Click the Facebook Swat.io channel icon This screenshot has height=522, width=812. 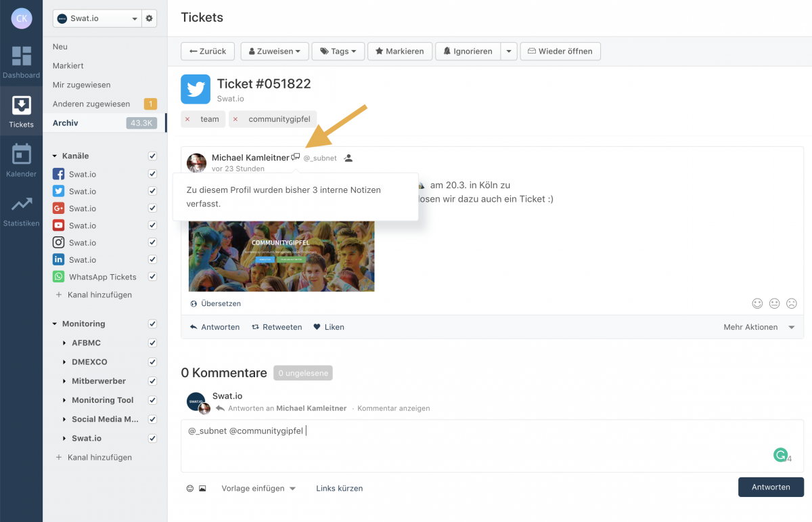(59, 175)
